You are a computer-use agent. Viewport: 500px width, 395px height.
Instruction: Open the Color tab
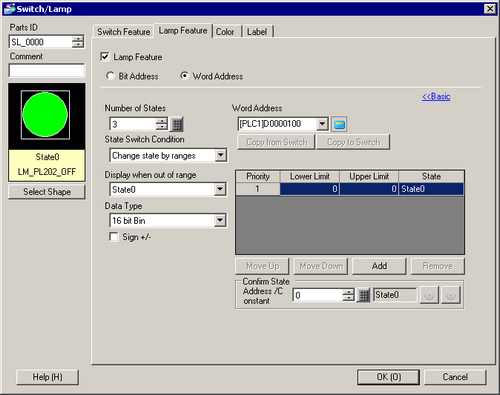(x=225, y=32)
